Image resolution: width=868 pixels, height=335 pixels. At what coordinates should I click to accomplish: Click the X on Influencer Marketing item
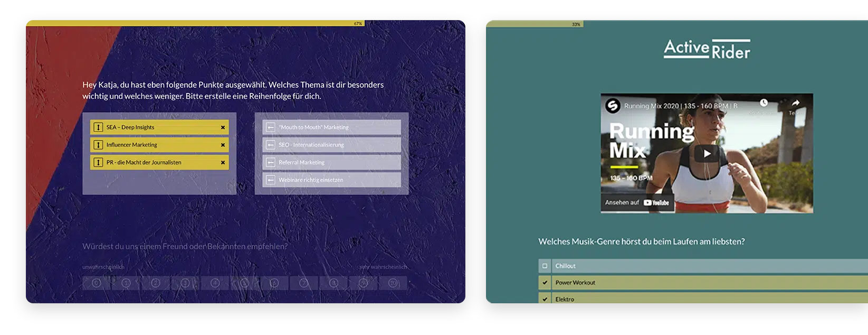click(x=223, y=145)
